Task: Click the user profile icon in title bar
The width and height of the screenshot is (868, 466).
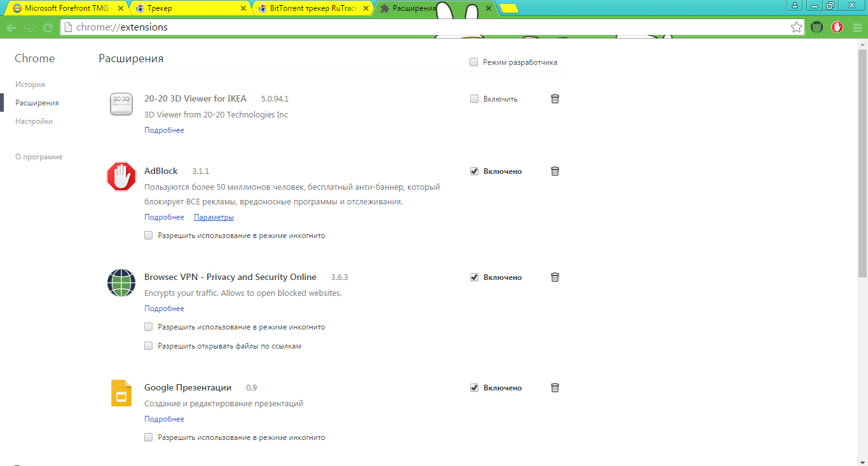Action: click(794, 5)
